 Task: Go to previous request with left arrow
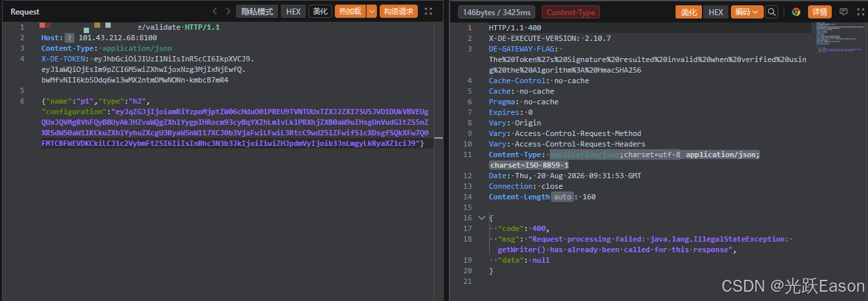click(215, 12)
